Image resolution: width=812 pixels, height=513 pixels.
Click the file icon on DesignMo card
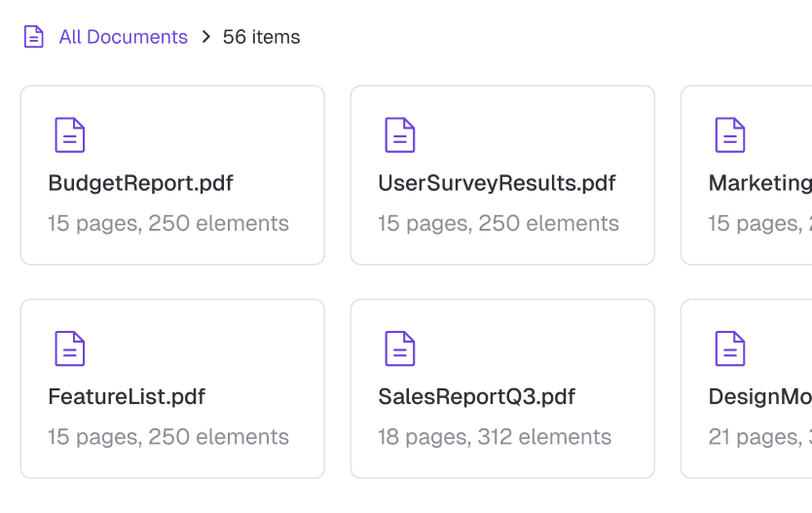click(x=730, y=348)
